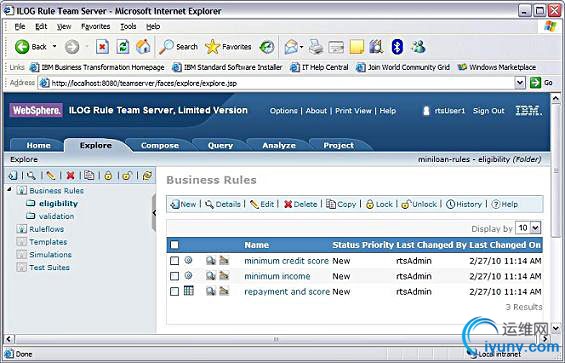Collapse the Business Rules tree node
The image size is (565, 363).
tap(9, 189)
